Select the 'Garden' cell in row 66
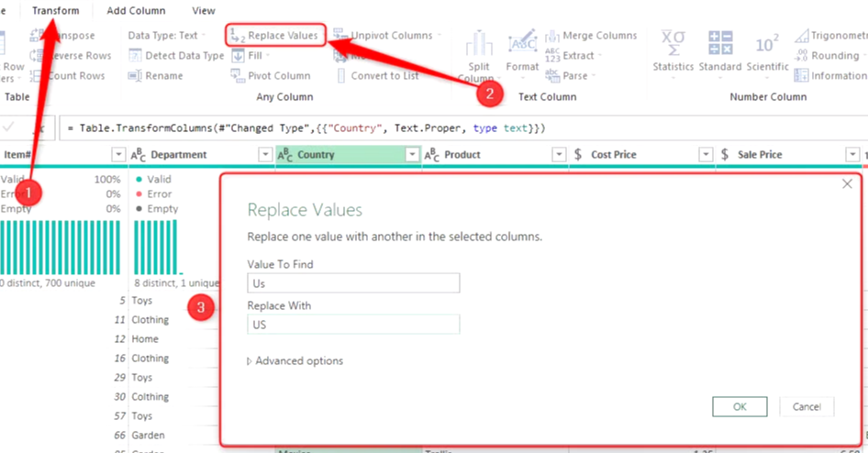 pos(148,436)
